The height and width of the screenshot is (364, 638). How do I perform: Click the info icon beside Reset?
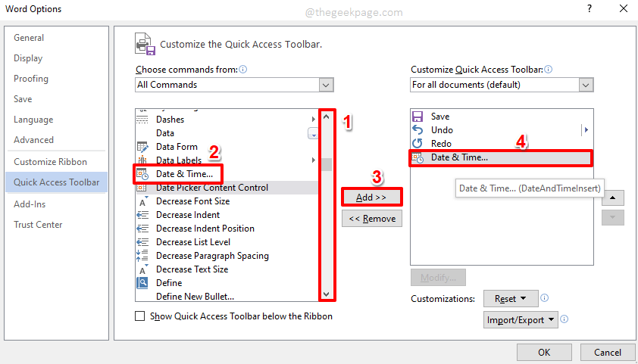pyautogui.click(x=545, y=298)
